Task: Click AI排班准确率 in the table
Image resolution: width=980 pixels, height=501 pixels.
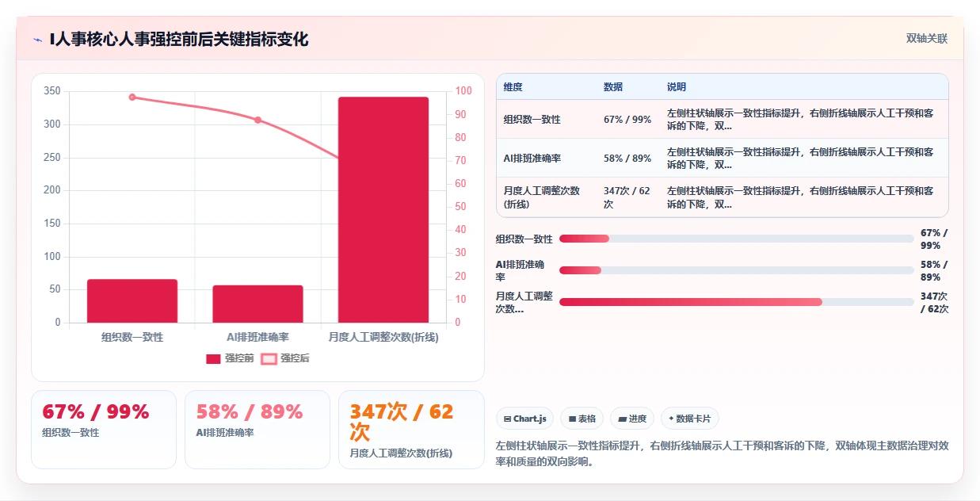Action: 532,158
